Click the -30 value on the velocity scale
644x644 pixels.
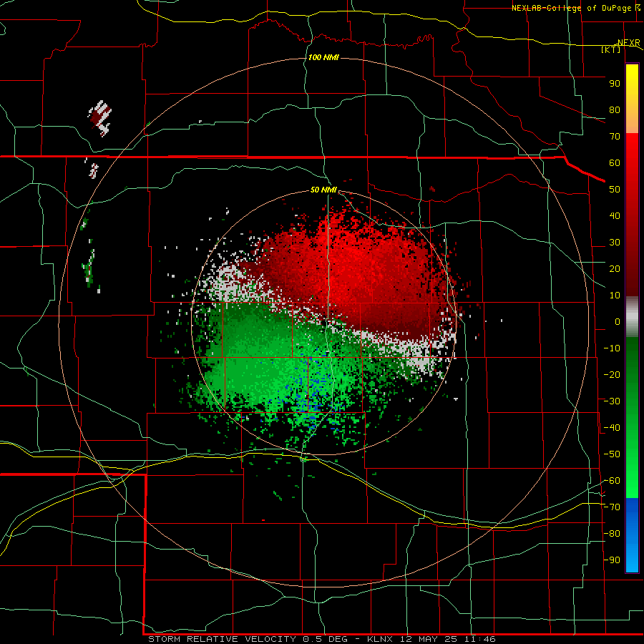tap(612, 401)
